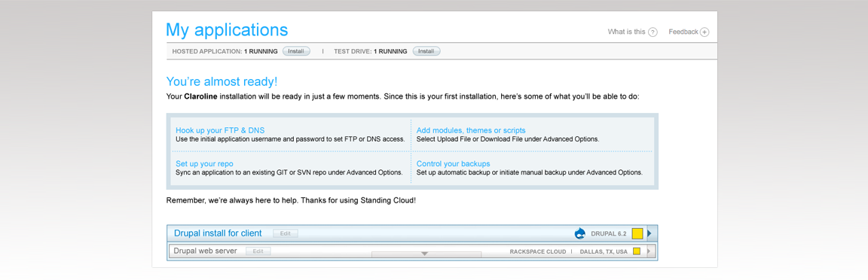Edit the Drupal web server name
The image size is (868, 280).
coord(258,251)
